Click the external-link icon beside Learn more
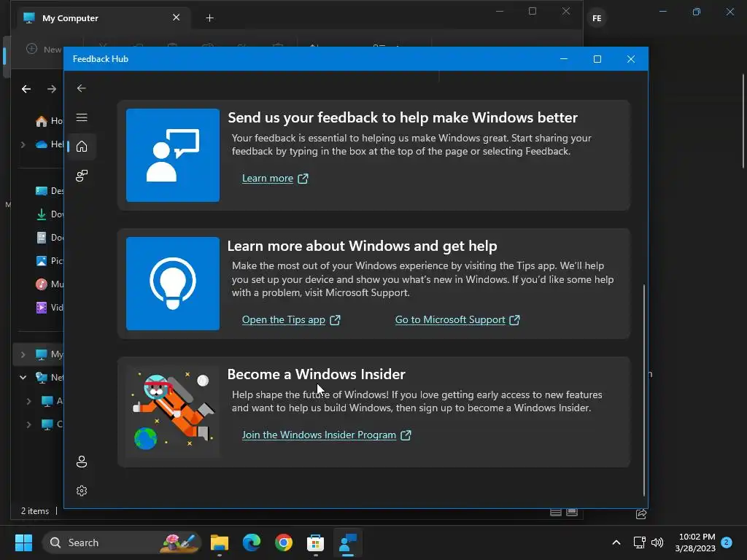 pos(303,179)
